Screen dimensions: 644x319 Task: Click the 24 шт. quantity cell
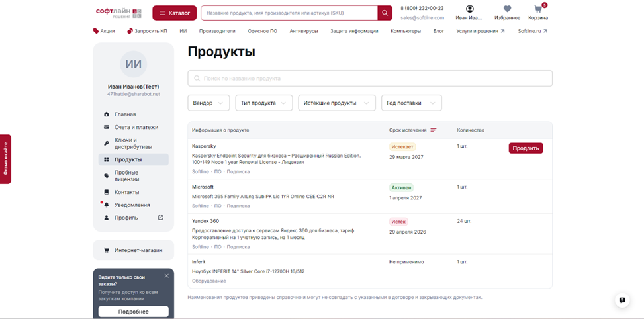(x=464, y=221)
